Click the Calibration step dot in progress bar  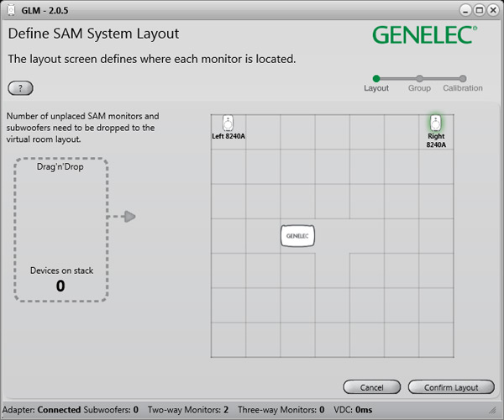point(463,78)
